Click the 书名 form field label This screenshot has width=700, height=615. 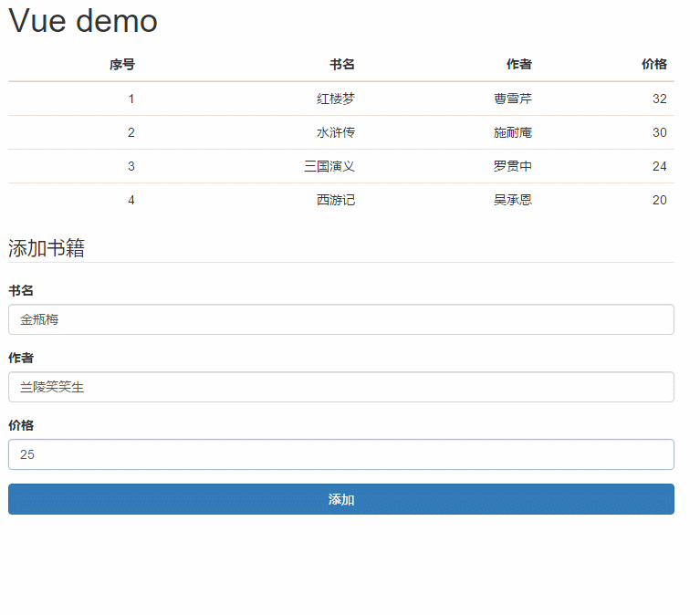coord(21,290)
